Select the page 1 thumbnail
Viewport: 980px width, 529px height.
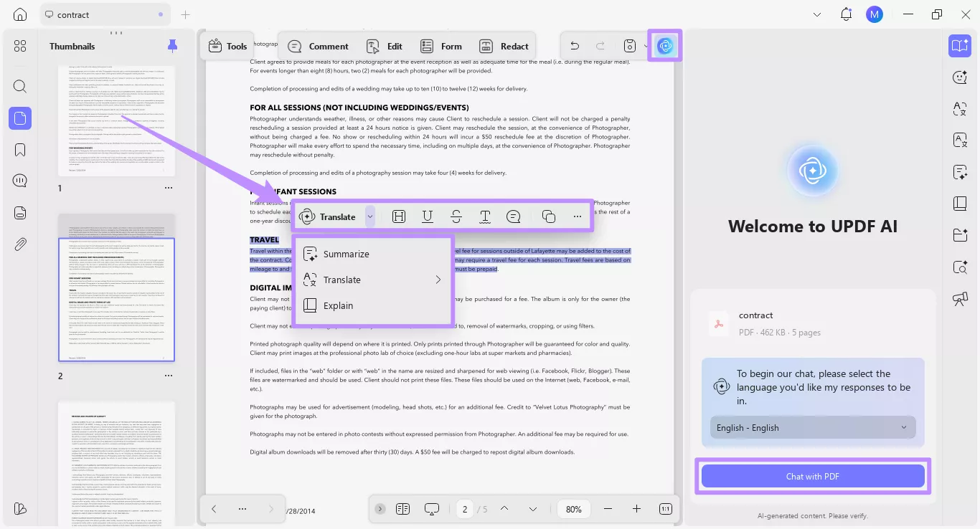116,121
